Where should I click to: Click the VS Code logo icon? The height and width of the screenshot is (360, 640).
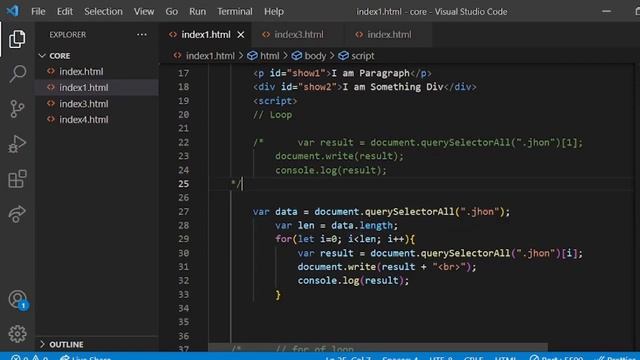tap(13, 11)
